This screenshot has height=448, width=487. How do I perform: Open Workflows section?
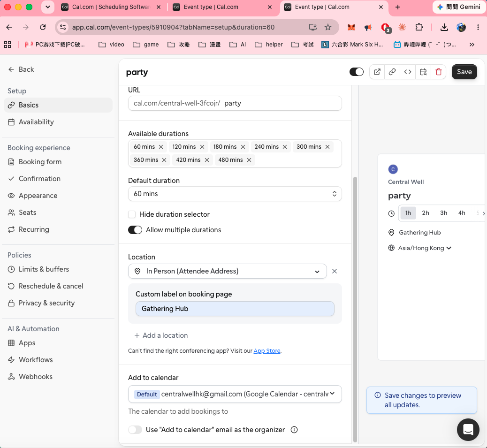click(x=58, y=360)
